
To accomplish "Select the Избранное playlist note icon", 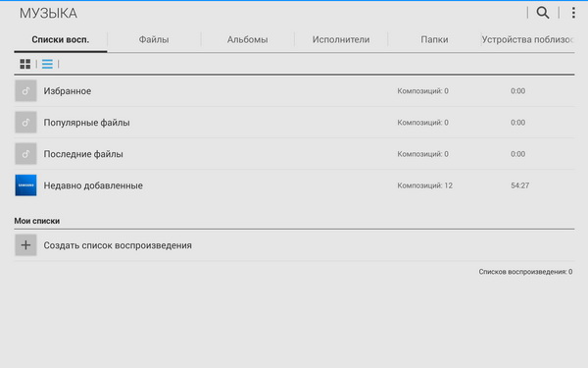I will (x=25, y=91).
